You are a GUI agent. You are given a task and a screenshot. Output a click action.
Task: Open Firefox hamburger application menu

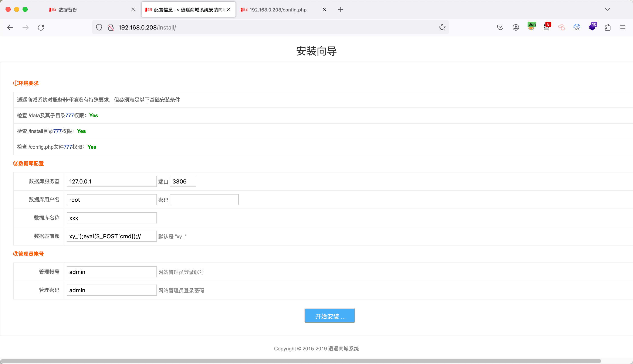click(623, 27)
